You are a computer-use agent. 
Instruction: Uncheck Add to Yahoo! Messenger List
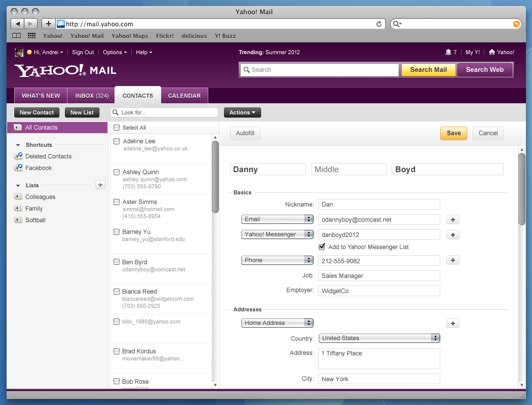(x=322, y=247)
